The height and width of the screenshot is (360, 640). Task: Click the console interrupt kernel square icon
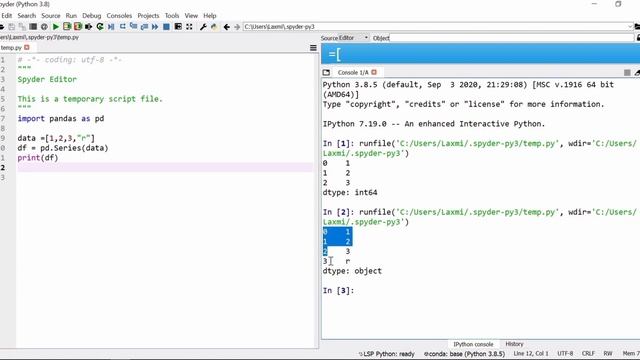coord(627,72)
